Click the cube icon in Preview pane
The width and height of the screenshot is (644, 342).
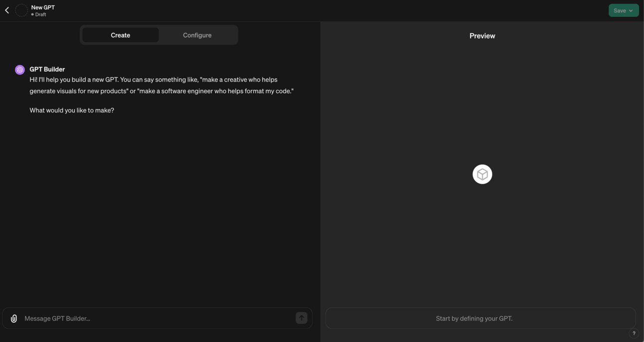tap(482, 174)
